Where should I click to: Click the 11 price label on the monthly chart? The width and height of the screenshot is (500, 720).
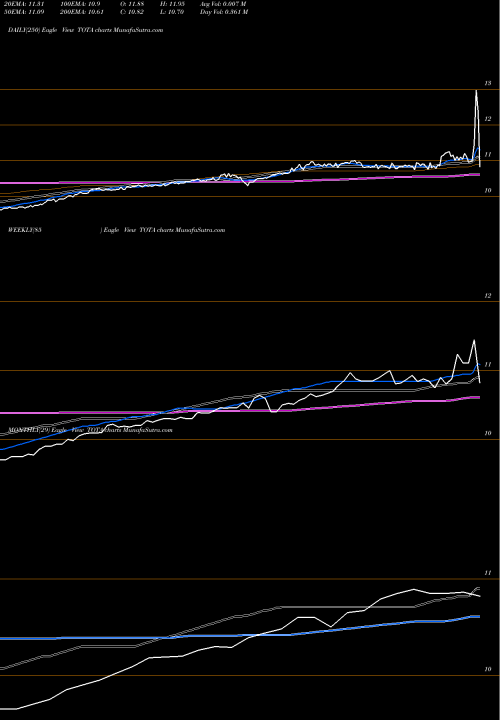(x=488, y=573)
